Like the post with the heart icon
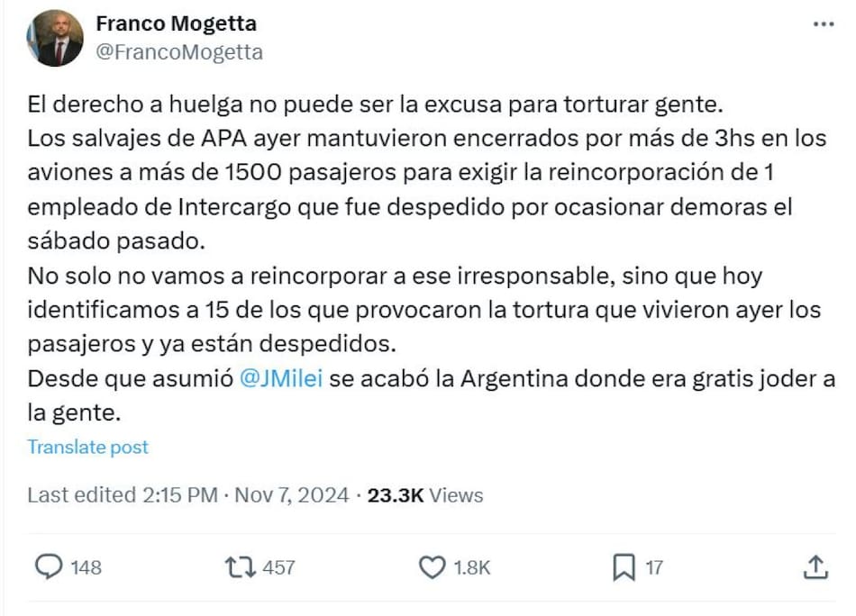Screen dimensions: 856x616 (433, 566)
